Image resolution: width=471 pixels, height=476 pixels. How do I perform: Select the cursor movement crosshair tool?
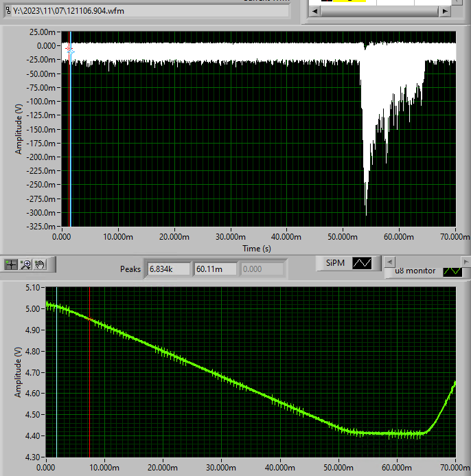[x=11, y=264]
